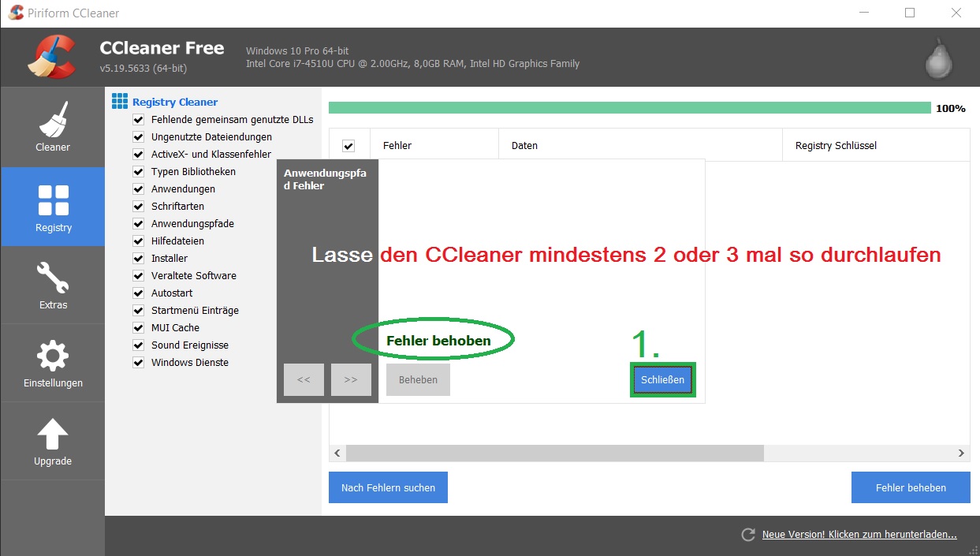Image resolution: width=980 pixels, height=556 pixels.
Task: Click the CCleaner title bar app icon
Action: [15, 13]
